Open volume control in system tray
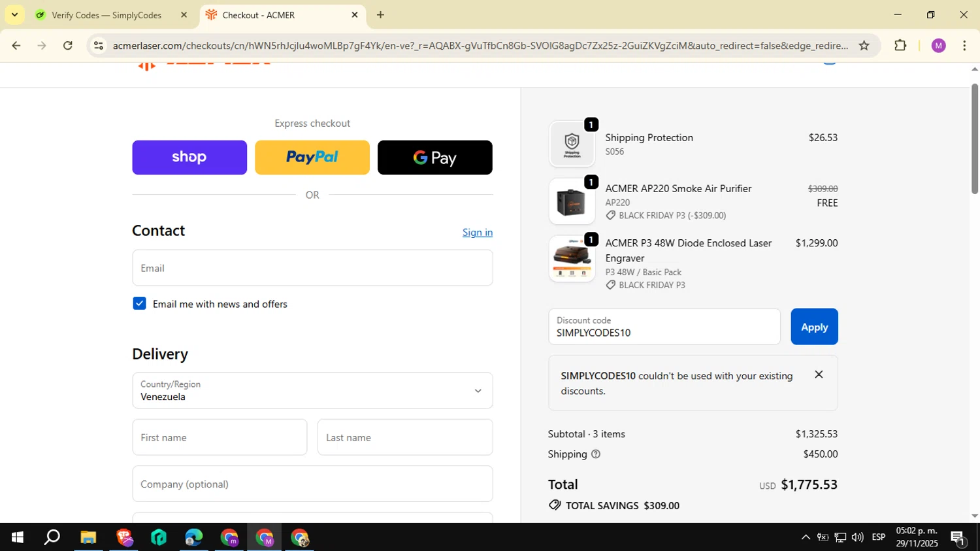Viewport: 980px width, 551px height. click(x=857, y=537)
